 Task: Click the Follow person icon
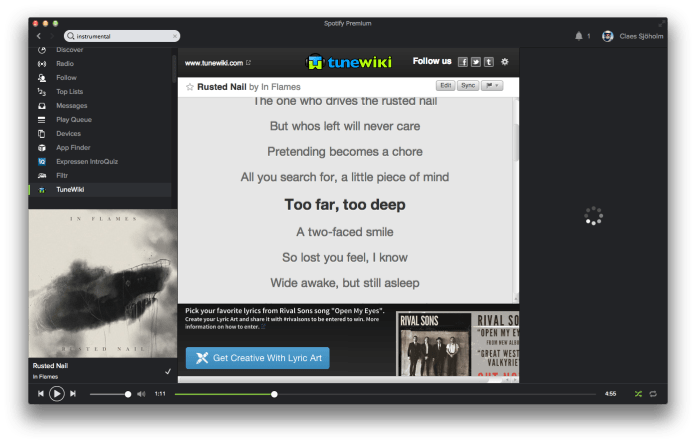tap(42, 78)
